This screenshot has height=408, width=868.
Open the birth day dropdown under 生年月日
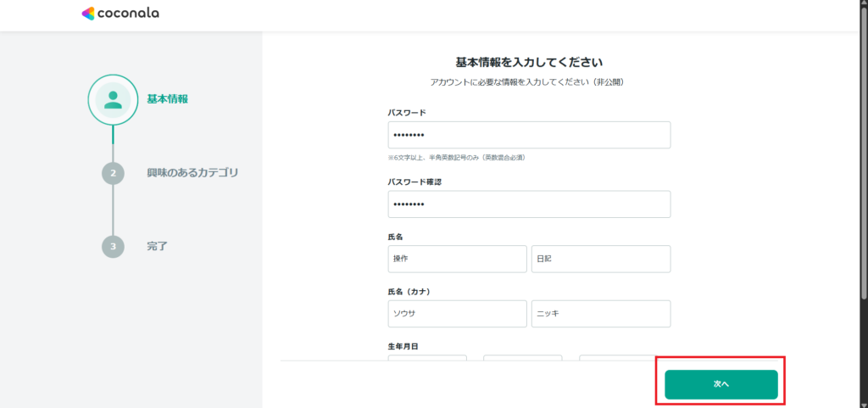617,357
